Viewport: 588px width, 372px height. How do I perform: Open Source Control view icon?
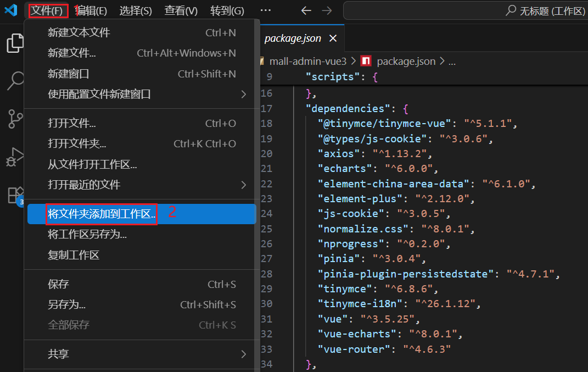pos(15,119)
